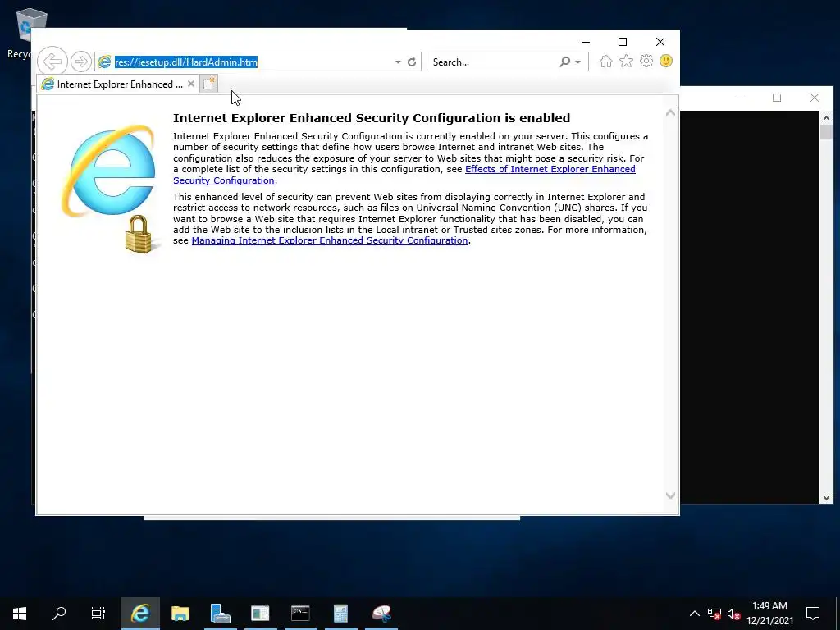This screenshot has height=630, width=840.
Task: Click console window scrollbar up arrow
Action: coord(826,118)
